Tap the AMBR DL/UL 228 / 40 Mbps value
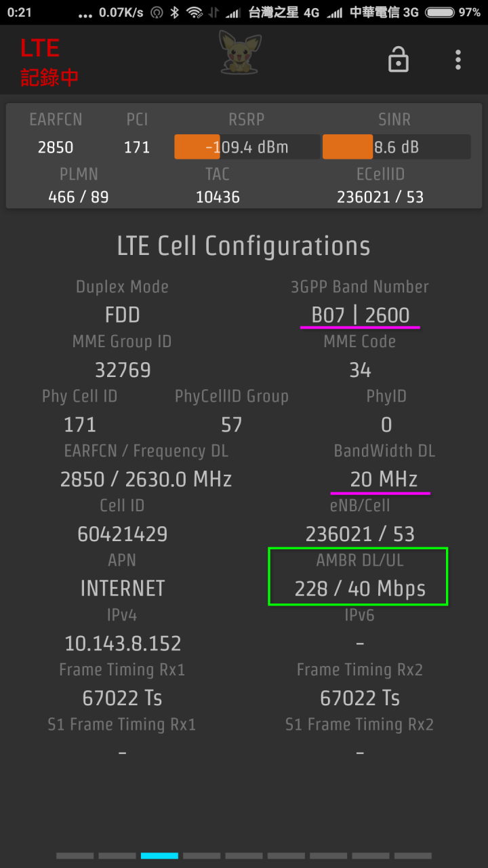 pos(360,589)
